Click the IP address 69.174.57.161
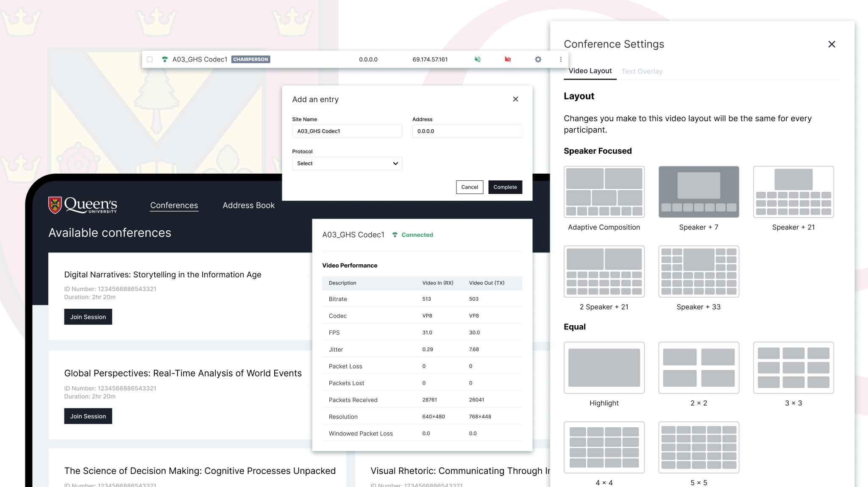This screenshot has width=868, height=487. coord(430,59)
